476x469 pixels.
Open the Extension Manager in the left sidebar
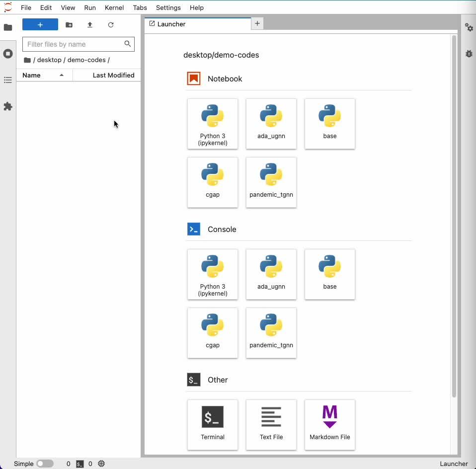[8, 106]
